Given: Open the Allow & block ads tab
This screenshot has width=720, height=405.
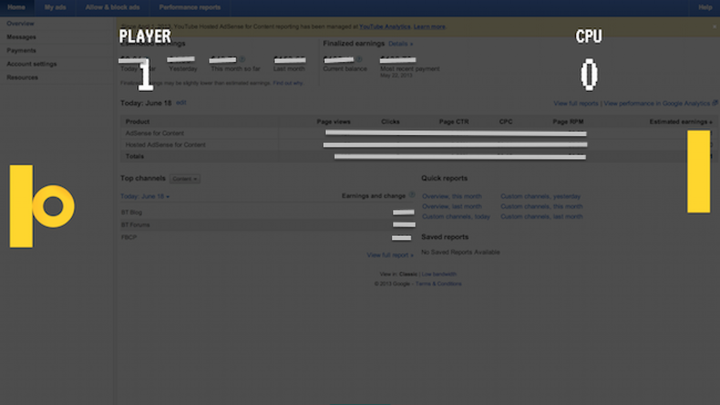Looking at the screenshot, I should point(113,7).
